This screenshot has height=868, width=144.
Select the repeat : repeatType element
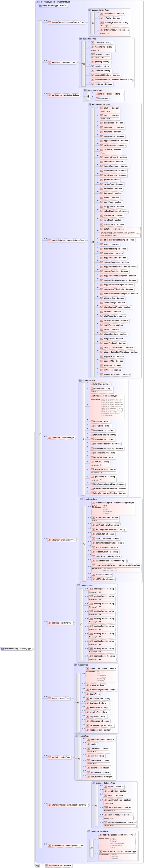click(59, 698)
